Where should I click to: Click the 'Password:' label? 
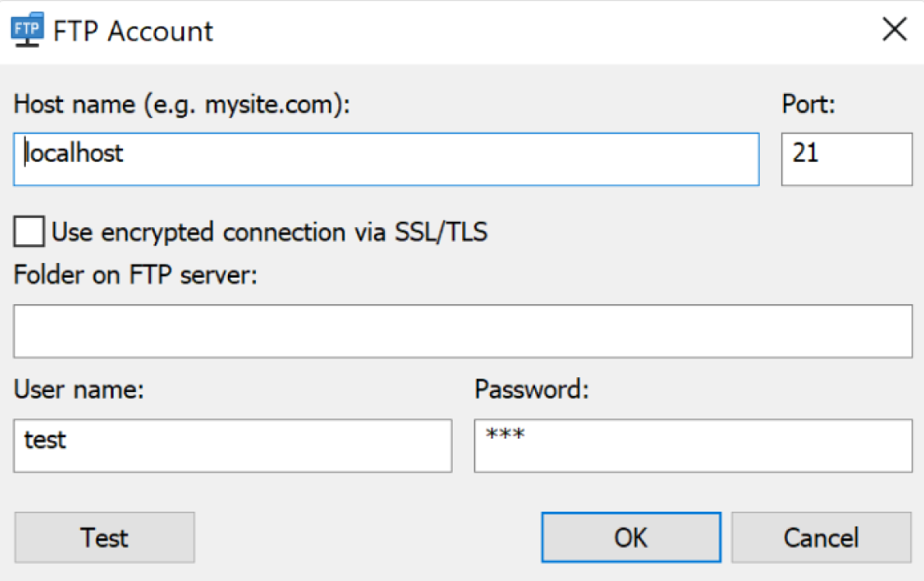(531, 390)
